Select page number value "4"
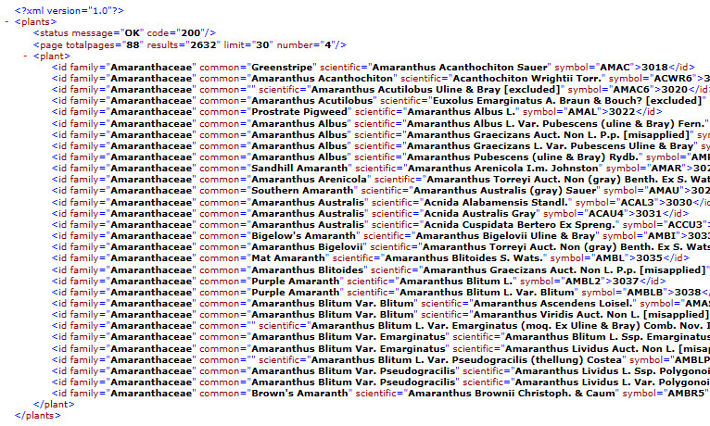The width and height of the screenshot is (710, 426). click(328, 45)
